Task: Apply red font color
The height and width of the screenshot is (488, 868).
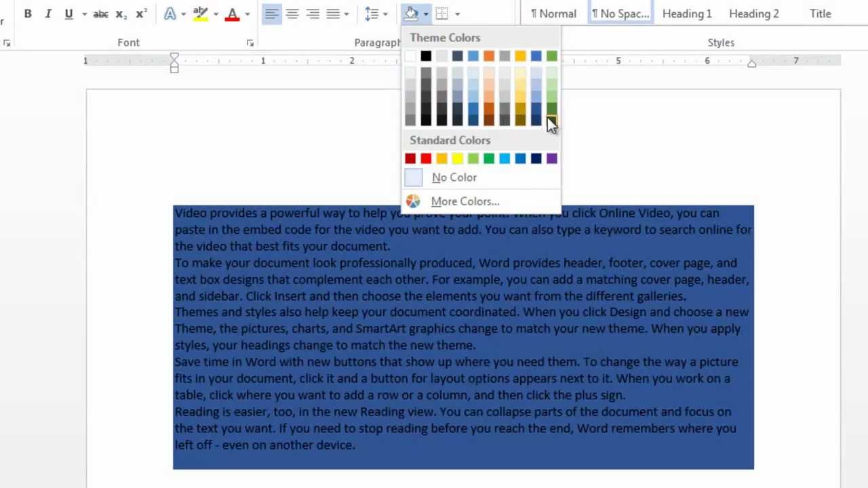Action: coord(232,14)
